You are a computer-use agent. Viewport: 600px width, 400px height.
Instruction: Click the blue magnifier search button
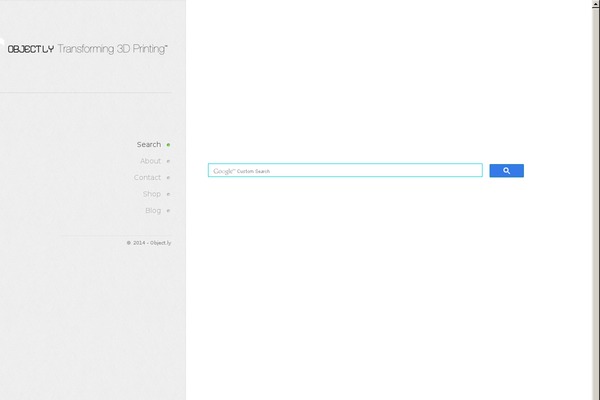tap(506, 171)
